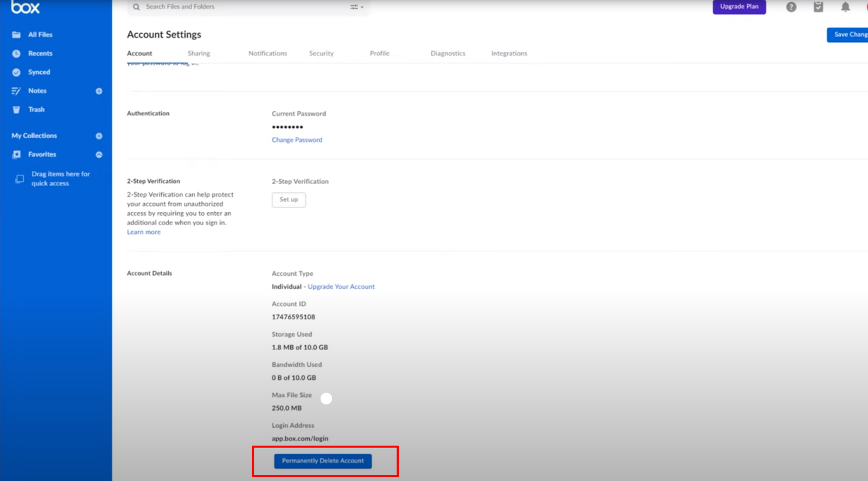The width and height of the screenshot is (868, 481).
Task: Open Favorites star icon in sidebar
Action: pyautogui.click(x=16, y=155)
